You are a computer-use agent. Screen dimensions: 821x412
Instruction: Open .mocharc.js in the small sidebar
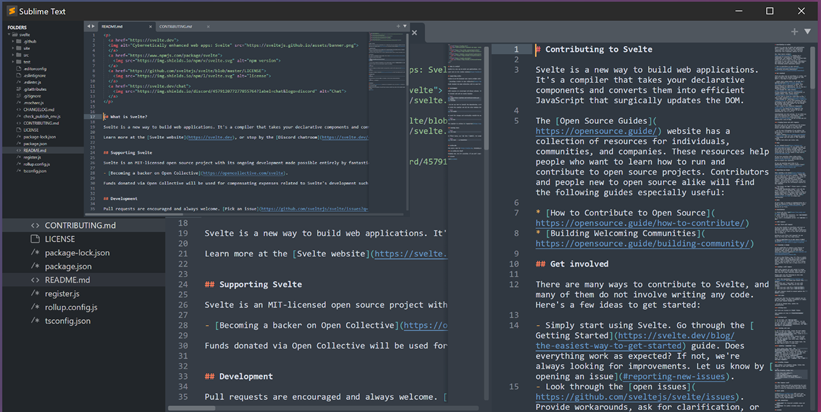tap(34, 103)
